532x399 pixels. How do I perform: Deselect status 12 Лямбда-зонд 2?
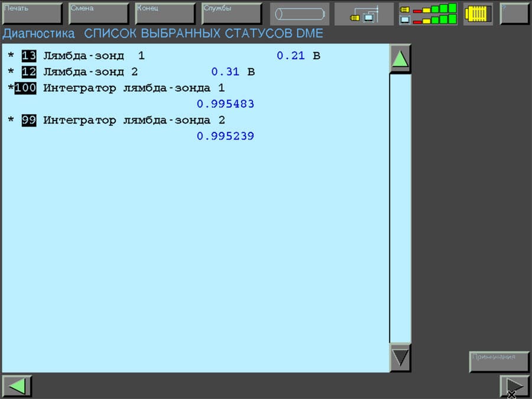pos(30,72)
